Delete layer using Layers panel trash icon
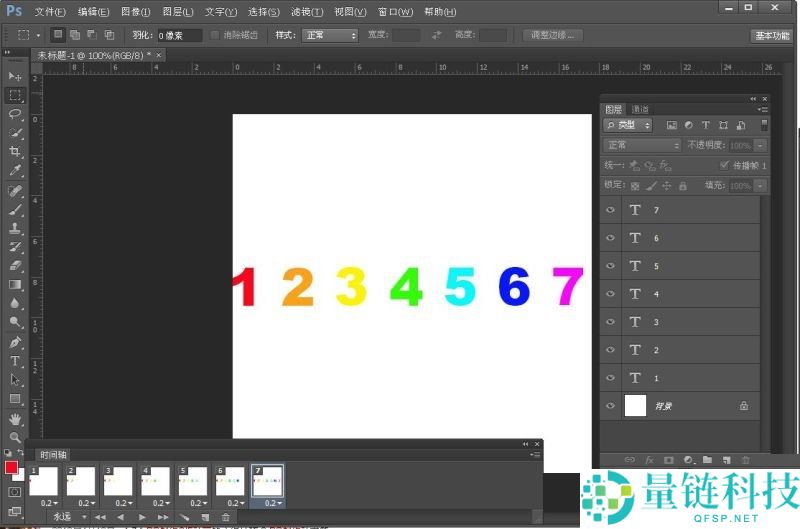The height and width of the screenshot is (529, 800). click(745, 460)
